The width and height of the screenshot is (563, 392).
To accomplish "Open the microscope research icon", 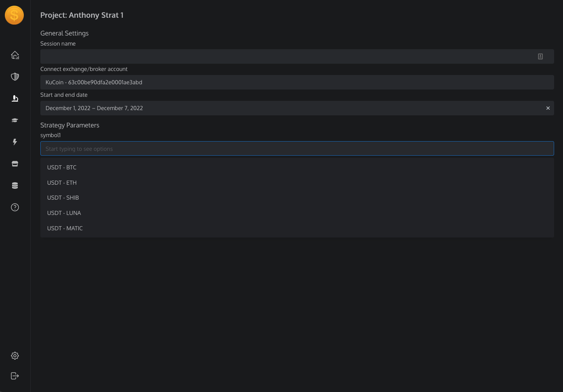I will (x=15, y=98).
